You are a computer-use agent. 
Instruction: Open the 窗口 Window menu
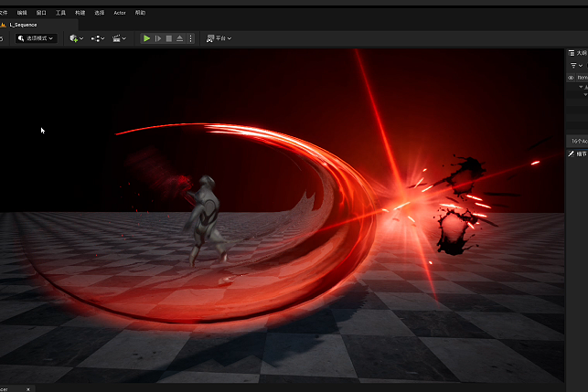[41, 13]
